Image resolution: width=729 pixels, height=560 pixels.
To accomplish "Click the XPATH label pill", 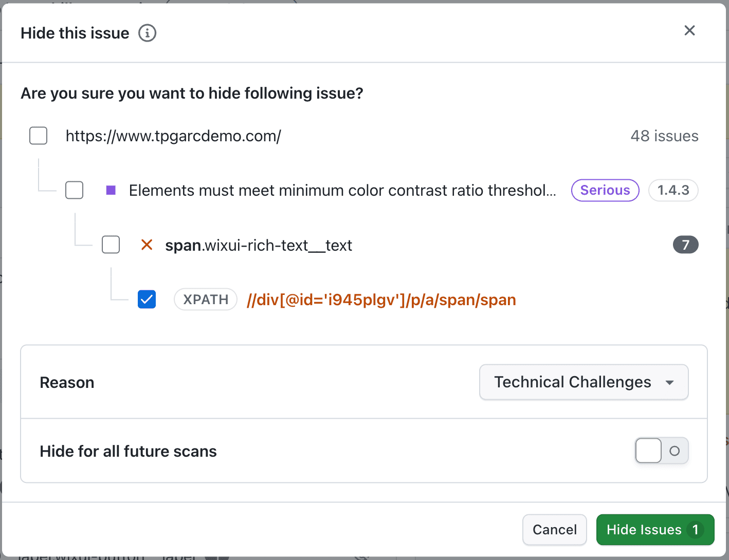I will pyautogui.click(x=205, y=299).
